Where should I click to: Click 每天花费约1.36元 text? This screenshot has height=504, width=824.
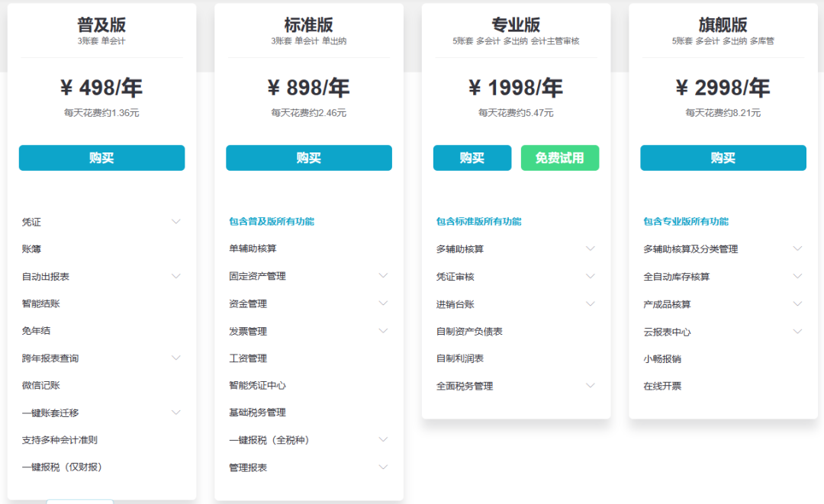tap(101, 113)
